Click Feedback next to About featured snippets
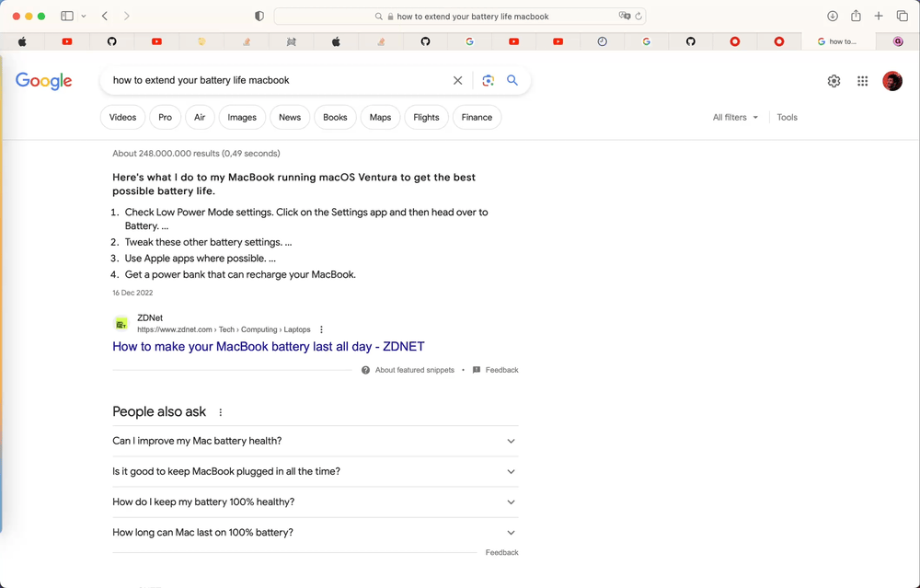The image size is (920, 588). pos(495,370)
